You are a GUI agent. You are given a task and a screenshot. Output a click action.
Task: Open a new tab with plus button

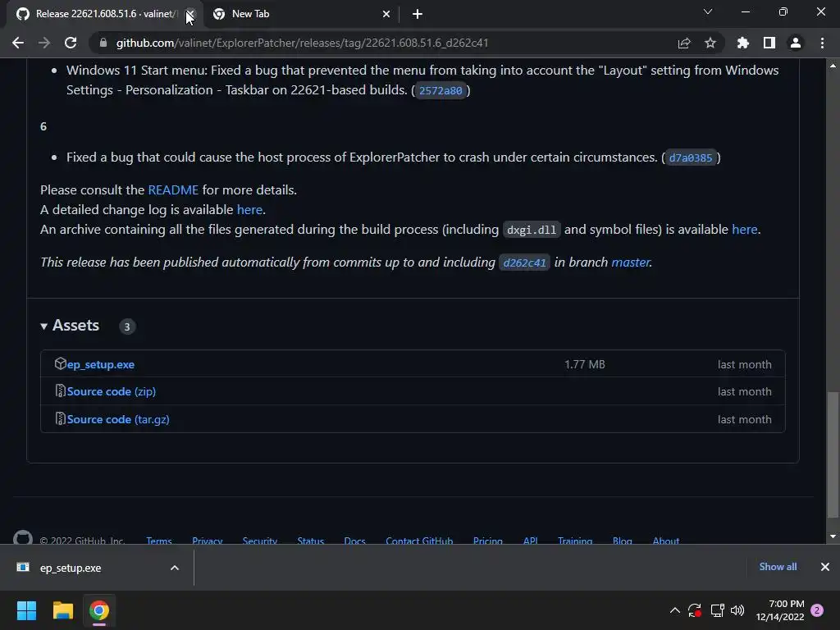pyautogui.click(x=418, y=14)
